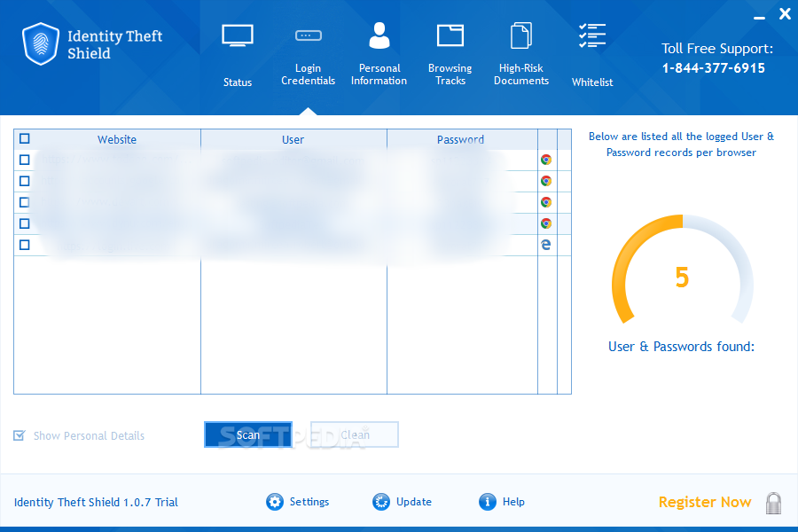Switch to Browsing Tracks tab label

(450, 74)
